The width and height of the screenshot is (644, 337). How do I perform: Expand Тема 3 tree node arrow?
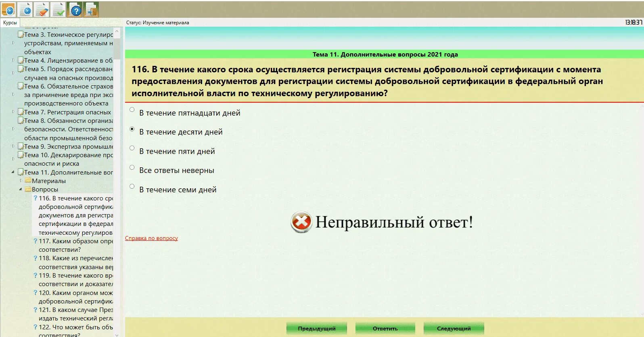[x=13, y=42]
